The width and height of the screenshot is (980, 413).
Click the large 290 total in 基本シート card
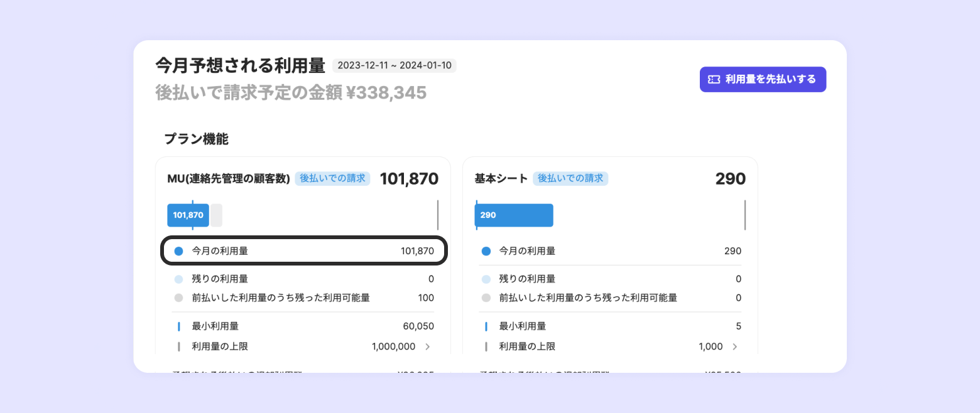[x=731, y=179]
